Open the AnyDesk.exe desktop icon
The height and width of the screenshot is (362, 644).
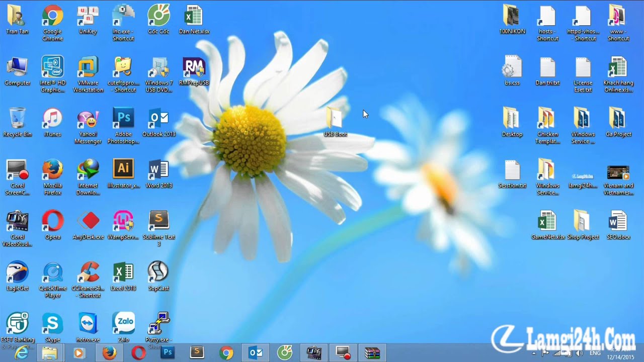tap(88, 225)
